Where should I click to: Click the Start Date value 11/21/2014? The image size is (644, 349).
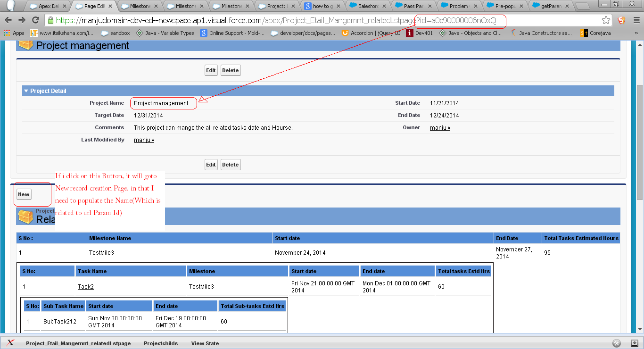[445, 103]
